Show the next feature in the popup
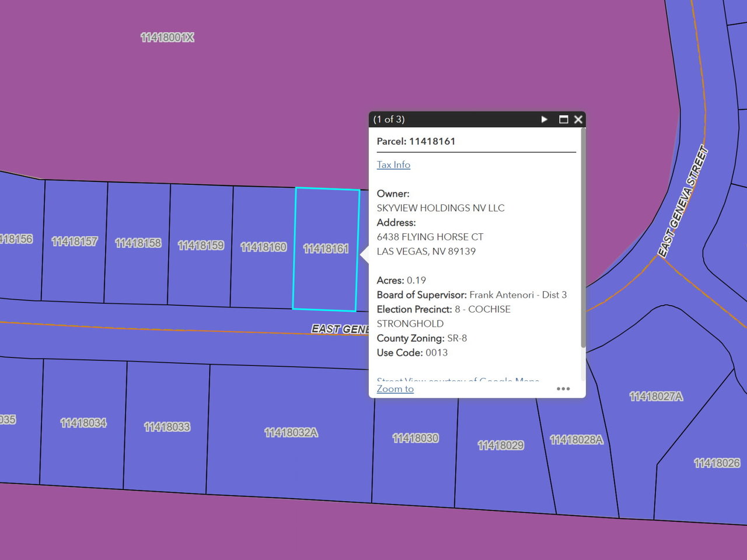Screen dimensions: 747x560 (x=544, y=119)
